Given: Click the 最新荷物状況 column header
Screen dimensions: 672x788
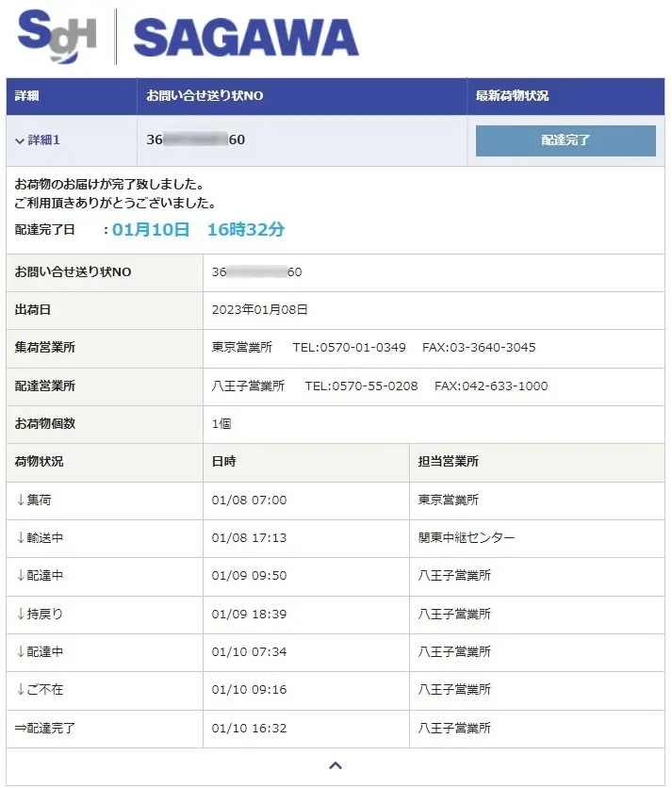Looking at the screenshot, I should point(513,96).
